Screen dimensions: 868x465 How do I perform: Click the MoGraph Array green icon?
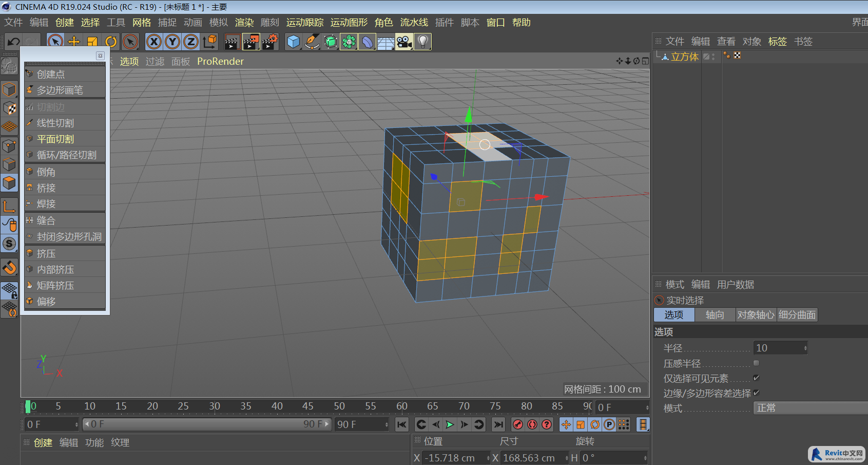[349, 42]
